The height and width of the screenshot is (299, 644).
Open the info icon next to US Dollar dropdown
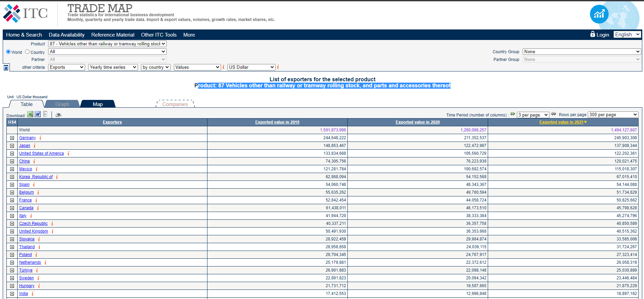pyautogui.click(x=278, y=67)
